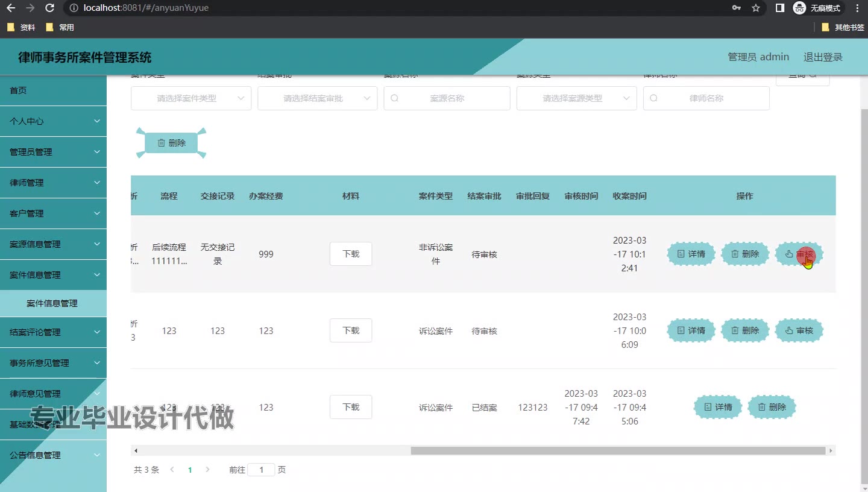Expand the 案源信息管理 sidebar menu
868x492 pixels.
coord(53,244)
